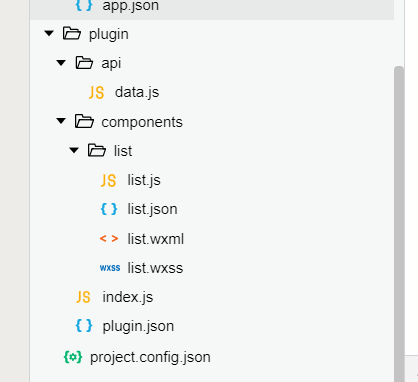Image resolution: width=418 pixels, height=382 pixels.
Task: Collapse the components folder arrow
Action: [61, 121]
